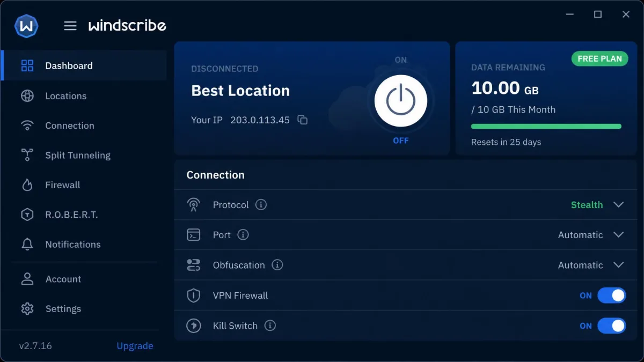Click the DISCONNECTED status text
The height and width of the screenshot is (362, 644).
coord(225,69)
